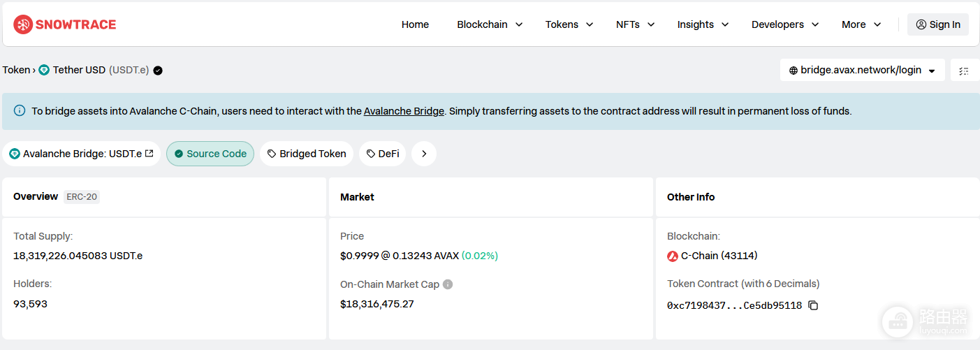980x350 pixels.
Task: Select the Source Code tag
Action: 210,154
